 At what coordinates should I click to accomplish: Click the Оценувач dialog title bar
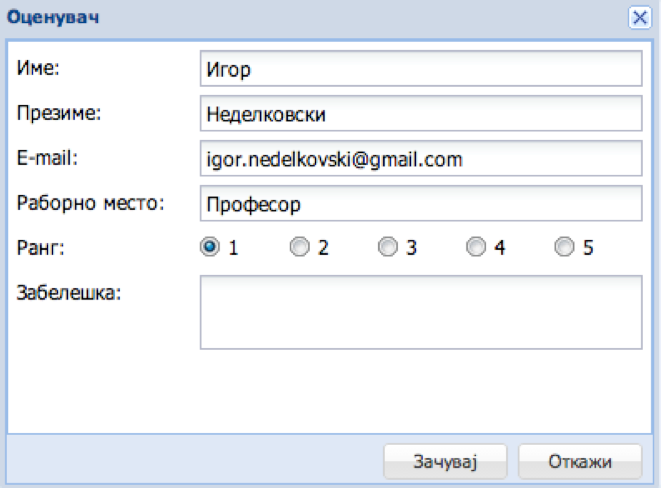(x=316, y=18)
